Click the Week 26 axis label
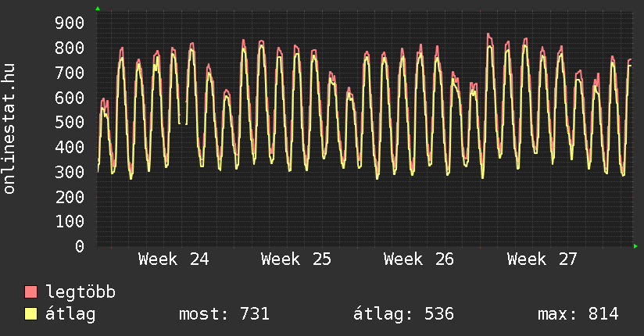 point(419,259)
